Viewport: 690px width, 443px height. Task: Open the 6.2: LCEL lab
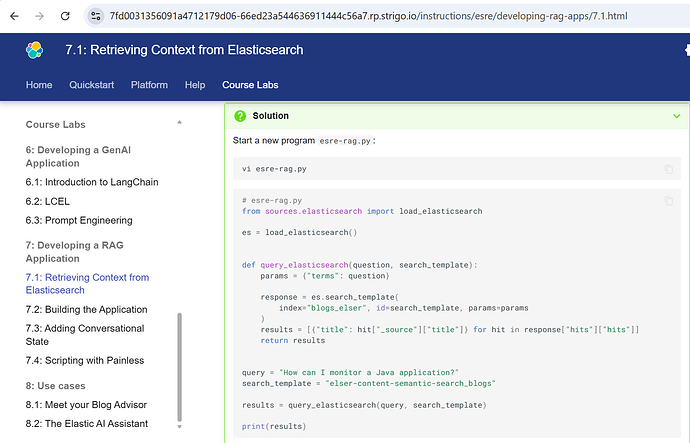pyautogui.click(x=48, y=201)
